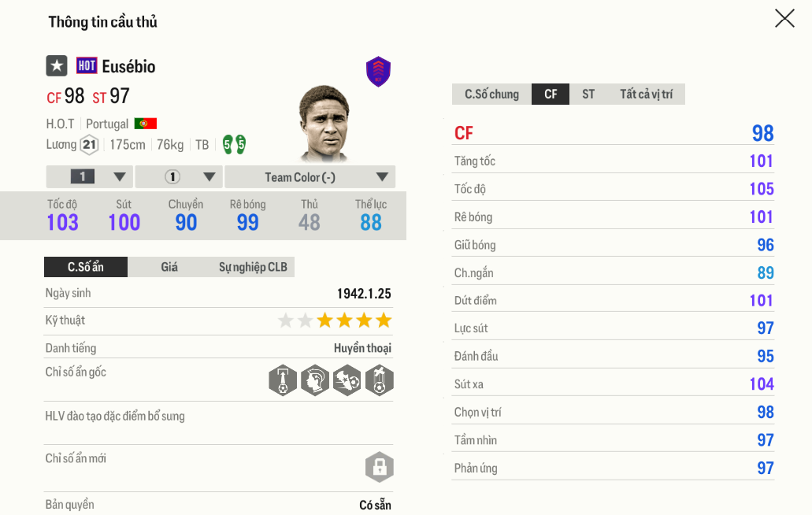The width and height of the screenshot is (812, 515).
Task: Close the player info window
Action: pos(784,18)
